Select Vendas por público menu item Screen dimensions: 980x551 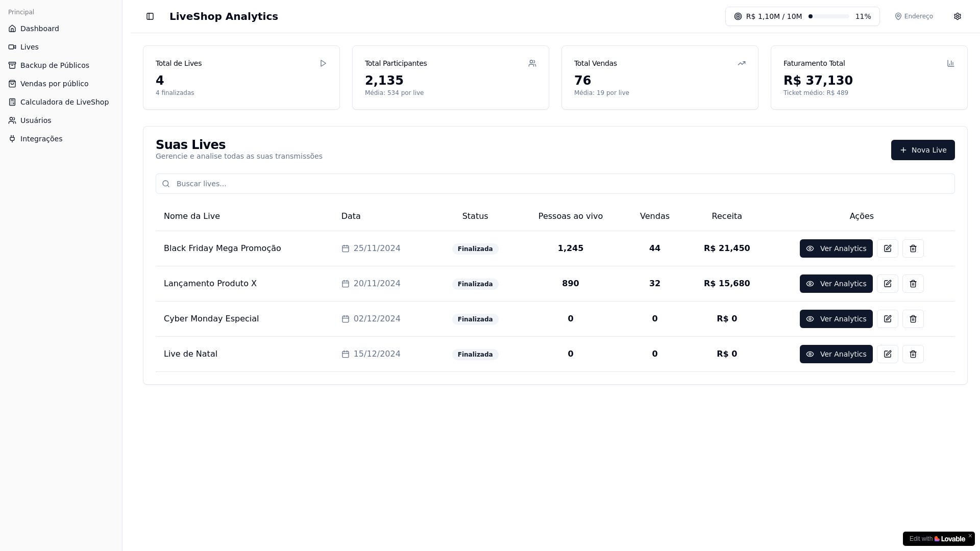pyautogui.click(x=61, y=84)
